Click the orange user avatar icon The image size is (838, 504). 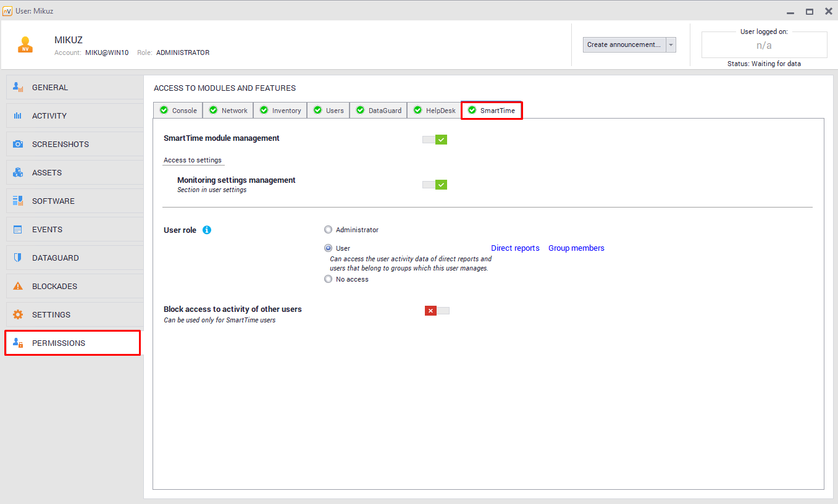25,45
